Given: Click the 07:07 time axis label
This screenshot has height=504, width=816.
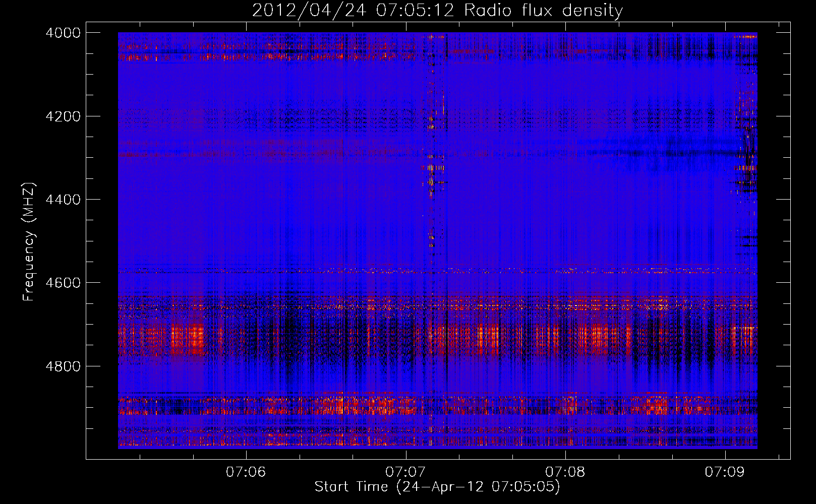Looking at the screenshot, I should (x=405, y=472).
